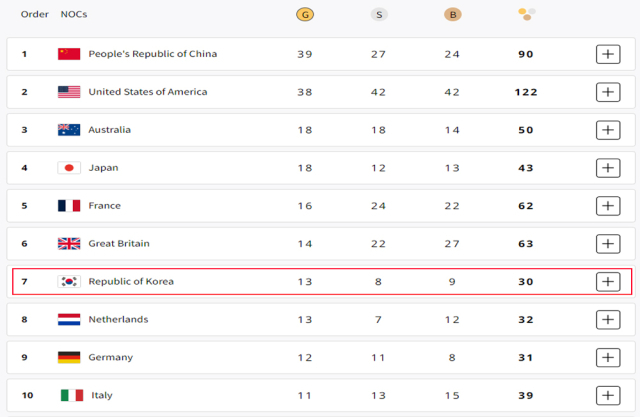Image resolution: width=640 pixels, height=417 pixels.
Task: Click Italy's bronze count 15
Action: 452,396
